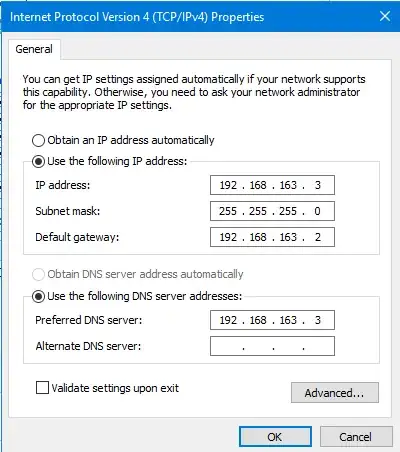Click the Cancel button

pyautogui.click(x=356, y=436)
